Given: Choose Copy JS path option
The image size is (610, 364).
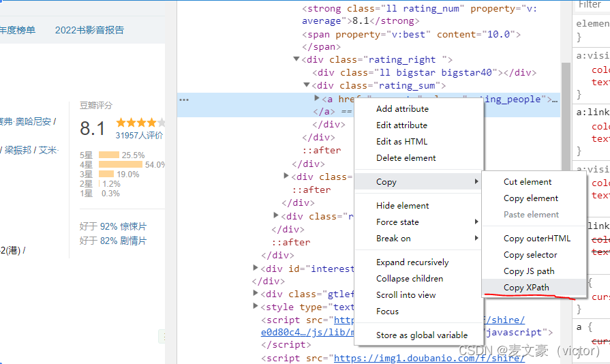Looking at the screenshot, I should [529, 271].
